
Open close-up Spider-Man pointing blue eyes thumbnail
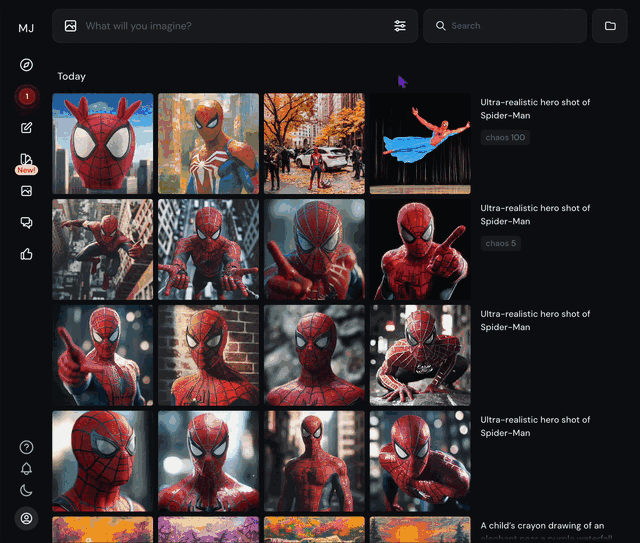[x=314, y=249]
